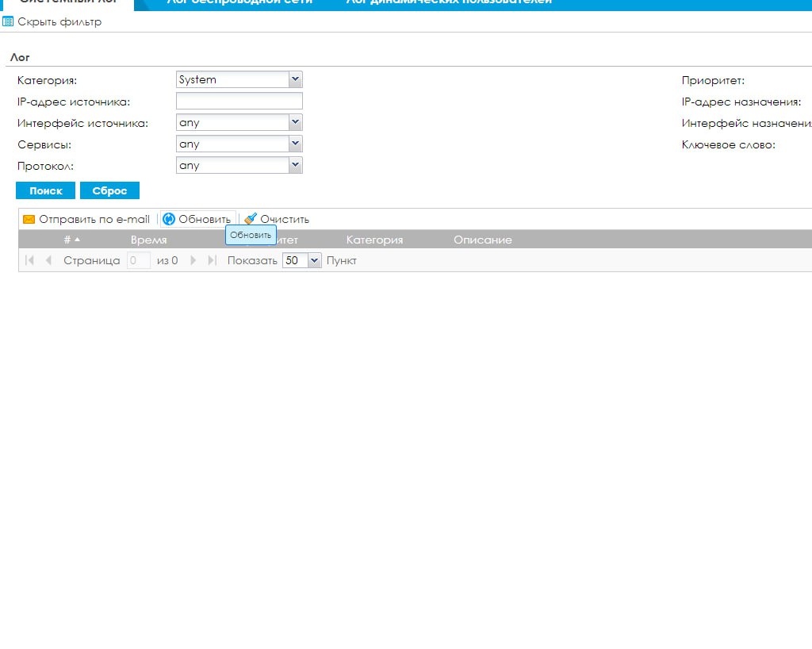The image size is (812, 649).
Task: Click the Поиск button
Action: [45, 190]
